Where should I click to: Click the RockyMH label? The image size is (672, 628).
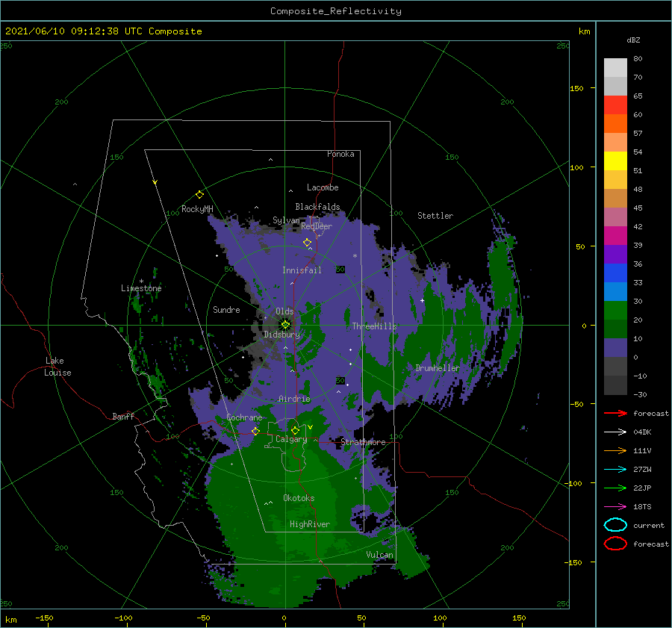pyautogui.click(x=197, y=209)
